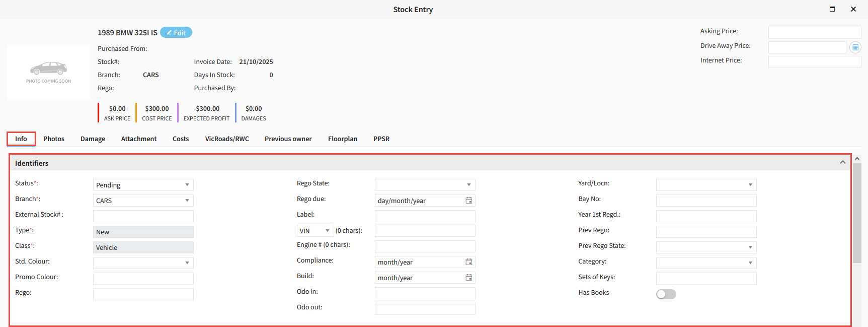
Task: Click the Odo in input field
Action: click(x=425, y=293)
